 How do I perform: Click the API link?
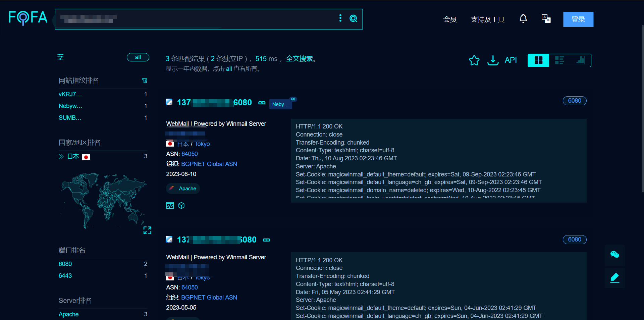511,60
